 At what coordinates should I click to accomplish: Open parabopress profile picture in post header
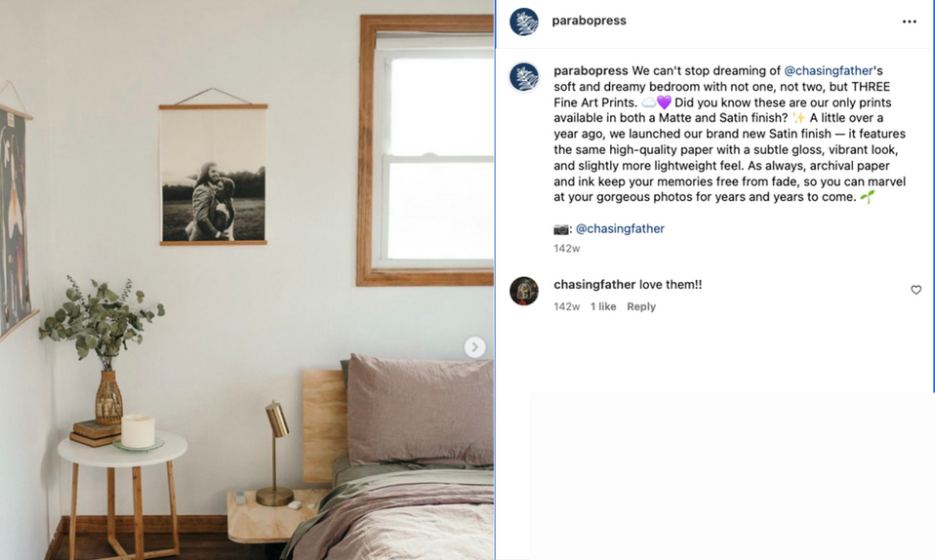524,21
